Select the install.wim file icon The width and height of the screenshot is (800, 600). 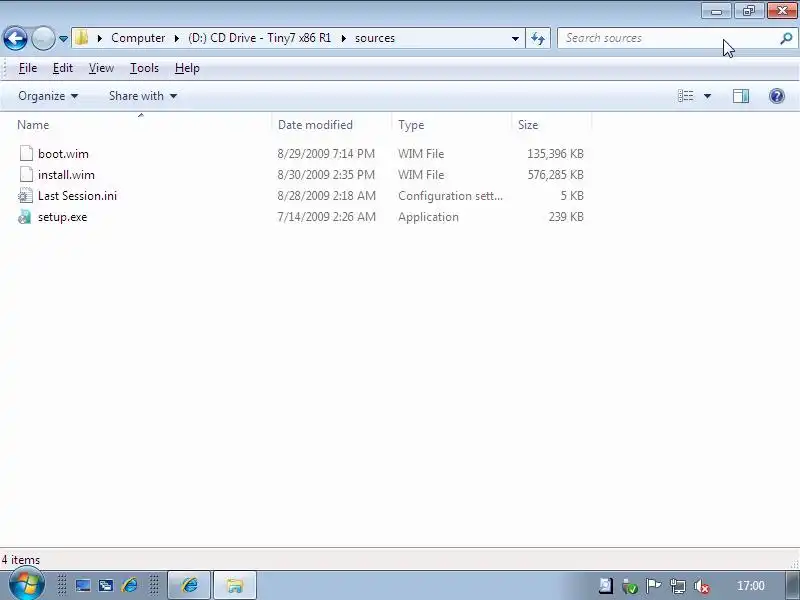coord(26,174)
